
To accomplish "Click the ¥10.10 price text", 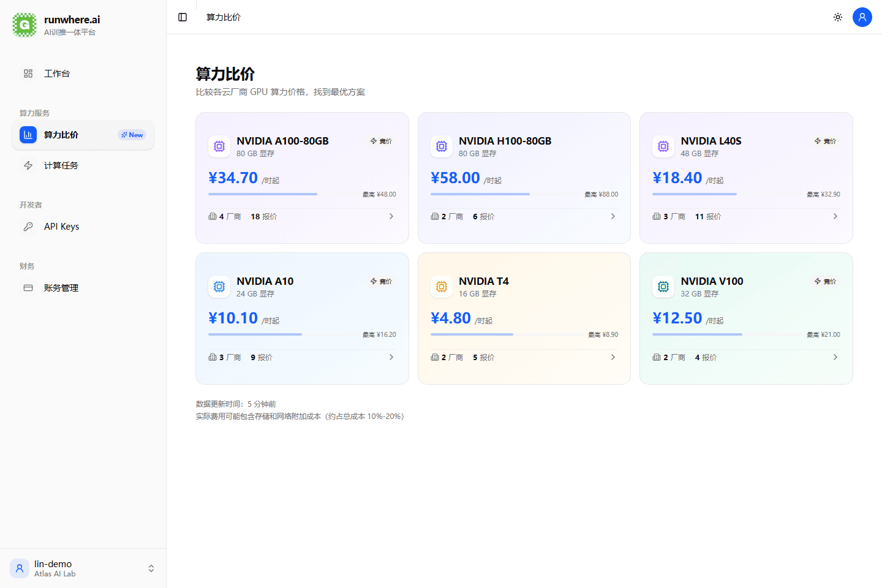I will click(233, 318).
